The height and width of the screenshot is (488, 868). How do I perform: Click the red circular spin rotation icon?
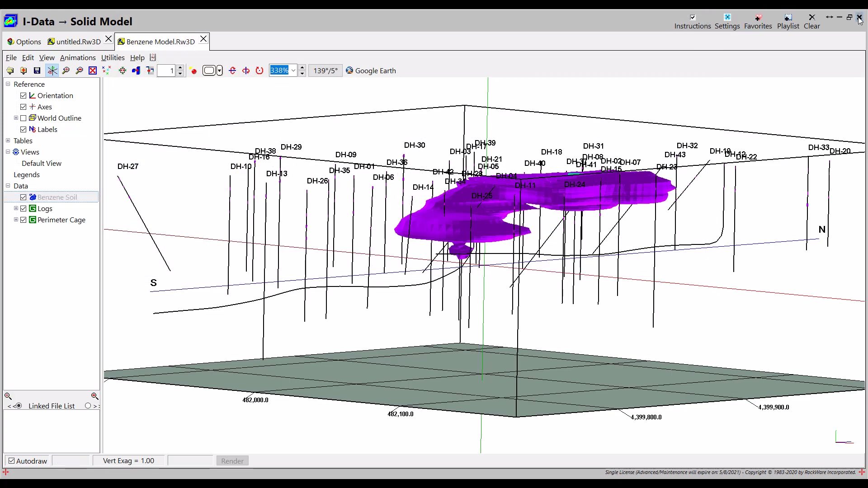tap(259, 70)
